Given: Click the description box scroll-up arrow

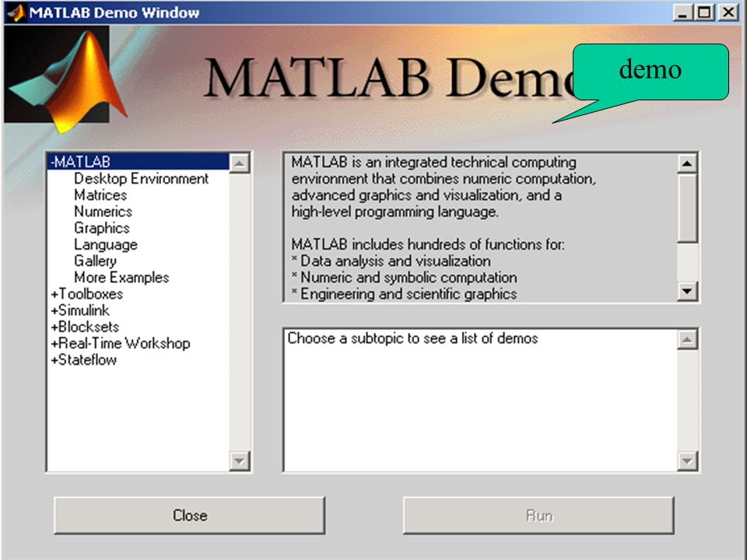Looking at the screenshot, I should [x=687, y=163].
